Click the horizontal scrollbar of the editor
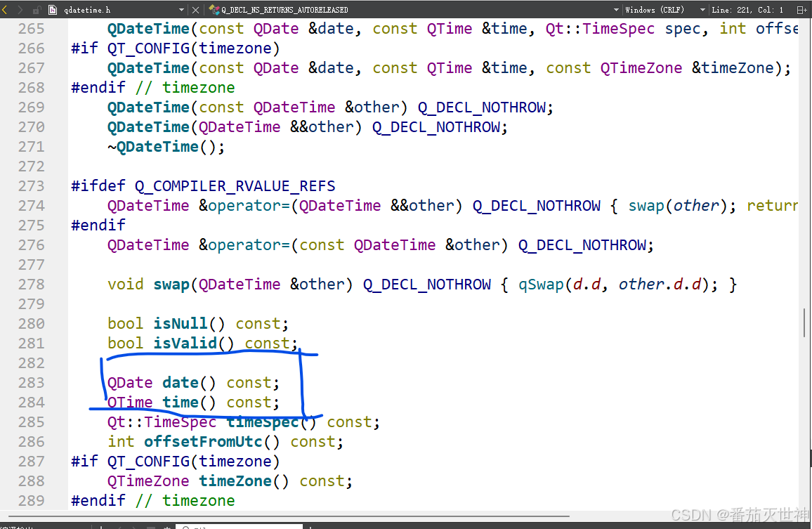The height and width of the screenshot is (529, 812). (289, 516)
